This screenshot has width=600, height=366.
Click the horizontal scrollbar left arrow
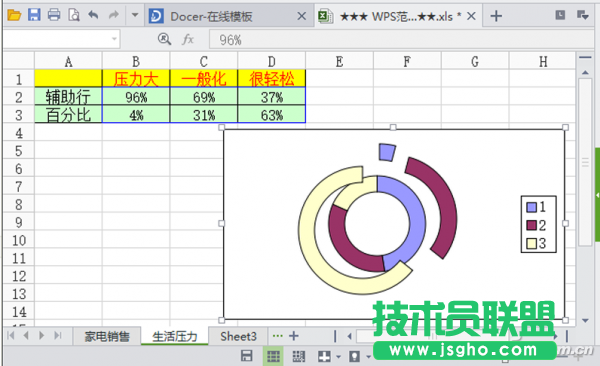coord(349,336)
